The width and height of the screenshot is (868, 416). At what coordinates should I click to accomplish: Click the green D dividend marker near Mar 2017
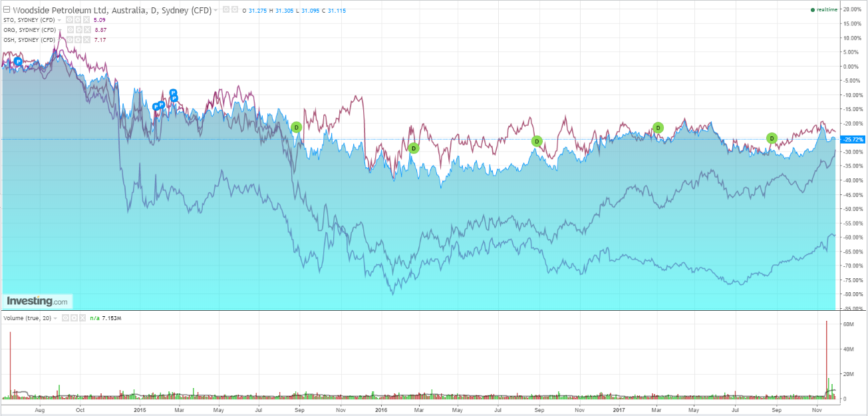pyautogui.click(x=658, y=127)
